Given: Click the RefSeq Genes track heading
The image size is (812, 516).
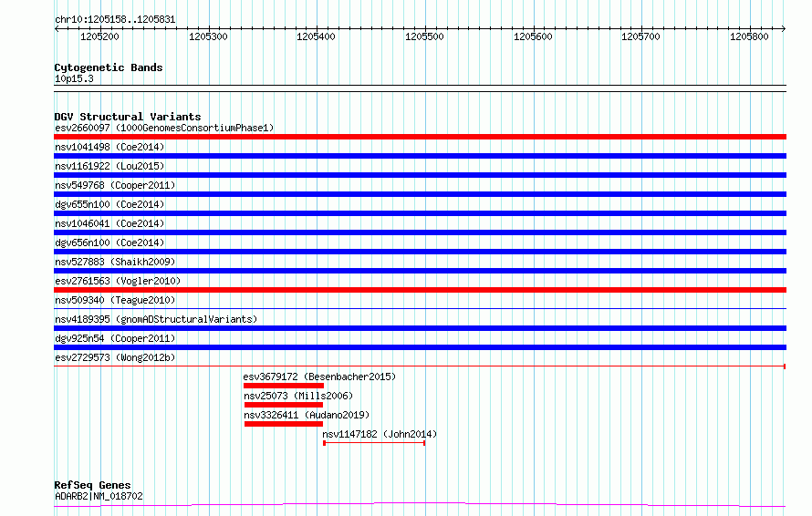Looking at the screenshot, I should (92, 485).
